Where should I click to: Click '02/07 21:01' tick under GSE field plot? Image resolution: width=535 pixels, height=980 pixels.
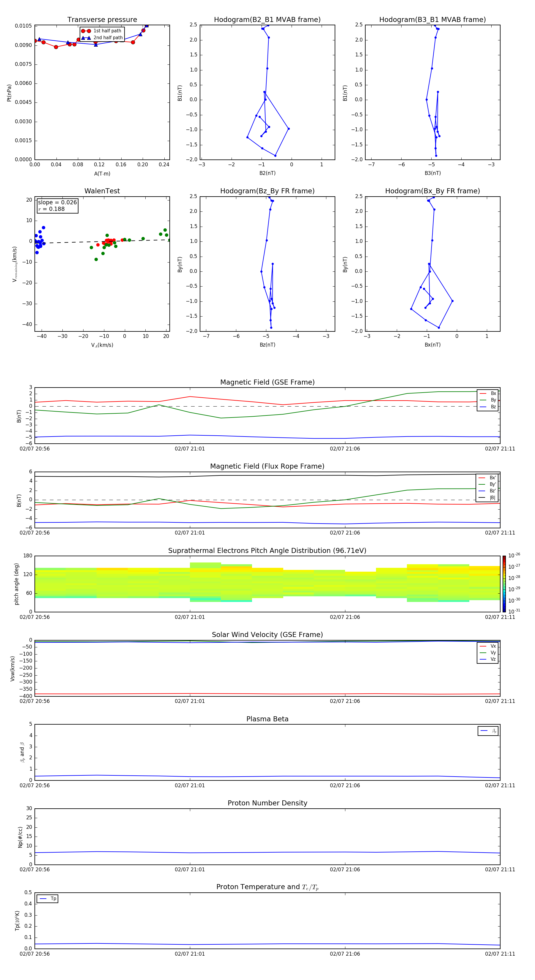190,448
